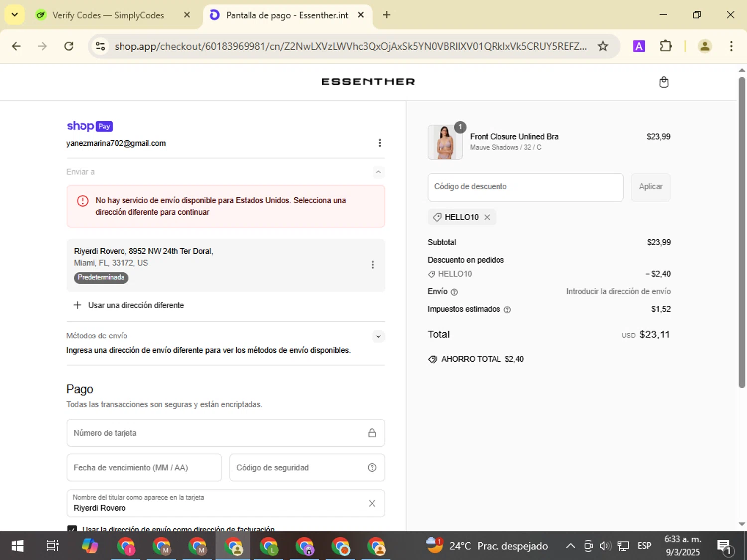Viewport: 747px width, 560px height.
Task: Focus the Fecha de vencimiento field
Action: (144, 467)
